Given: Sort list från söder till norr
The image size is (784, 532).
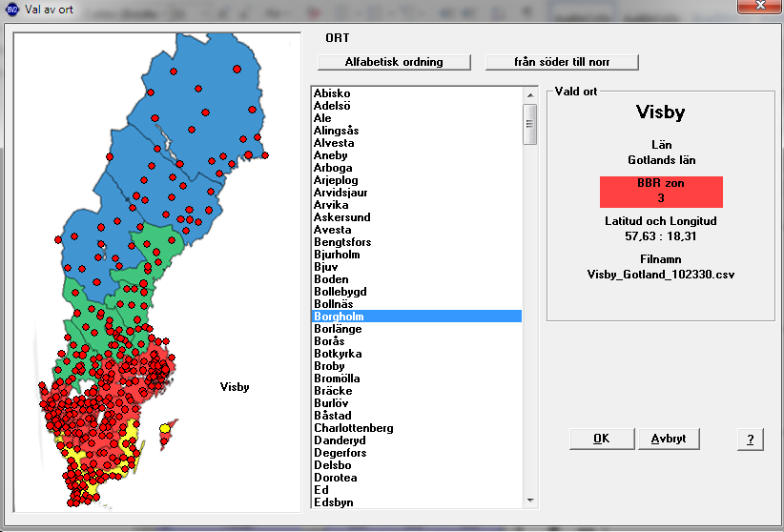Looking at the screenshot, I should pos(562,62).
